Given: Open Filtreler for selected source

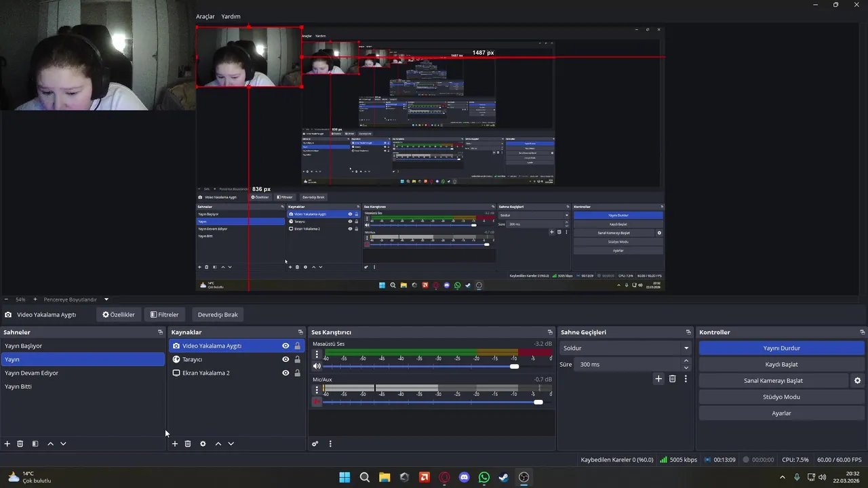Looking at the screenshot, I should click(x=165, y=314).
